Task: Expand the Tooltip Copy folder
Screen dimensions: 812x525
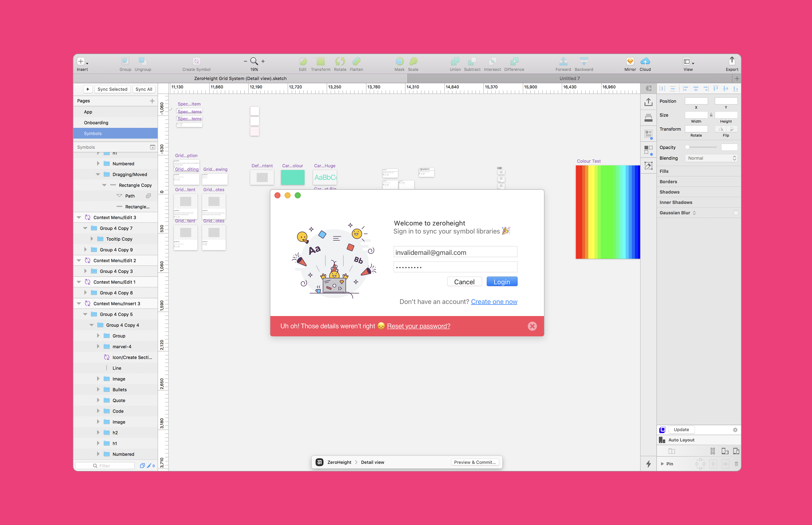Action: [92, 239]
